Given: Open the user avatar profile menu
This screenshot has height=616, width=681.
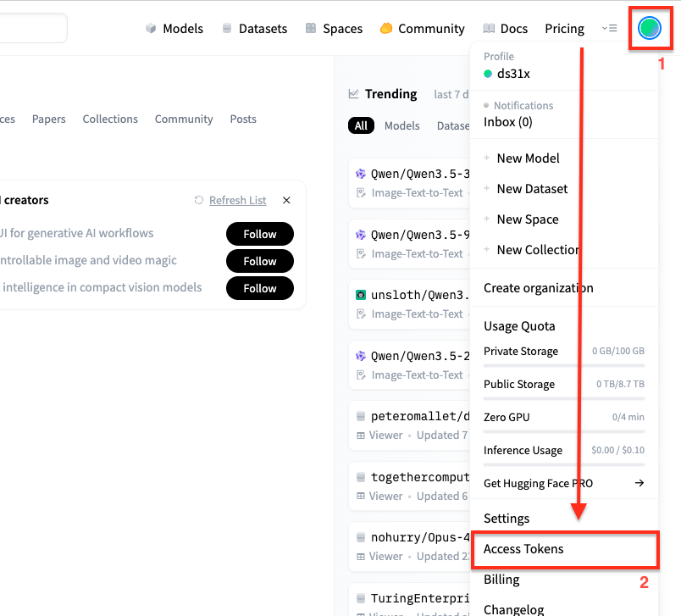Looking at the screenshot, I should pyautogui.click(x=650, y=28).
